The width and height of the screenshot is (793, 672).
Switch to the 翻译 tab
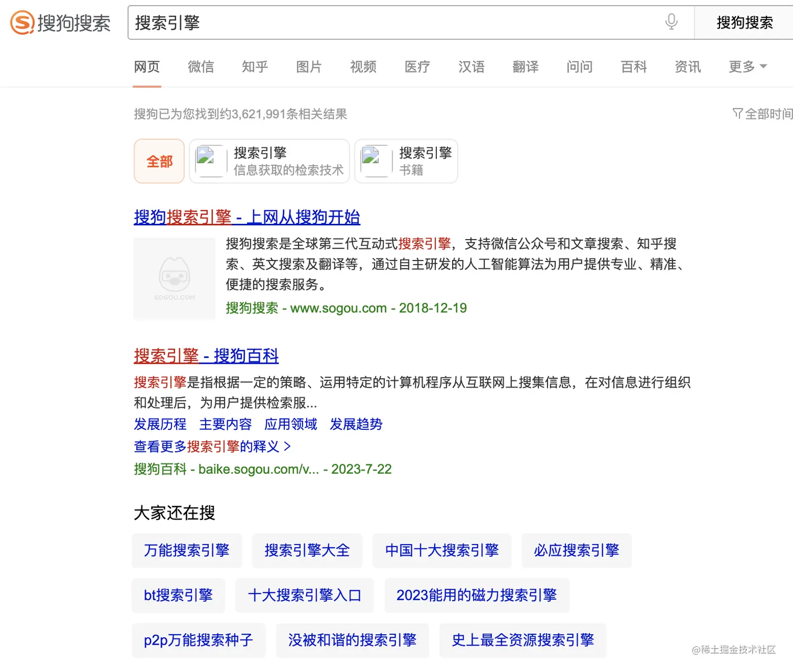point(526,67)
